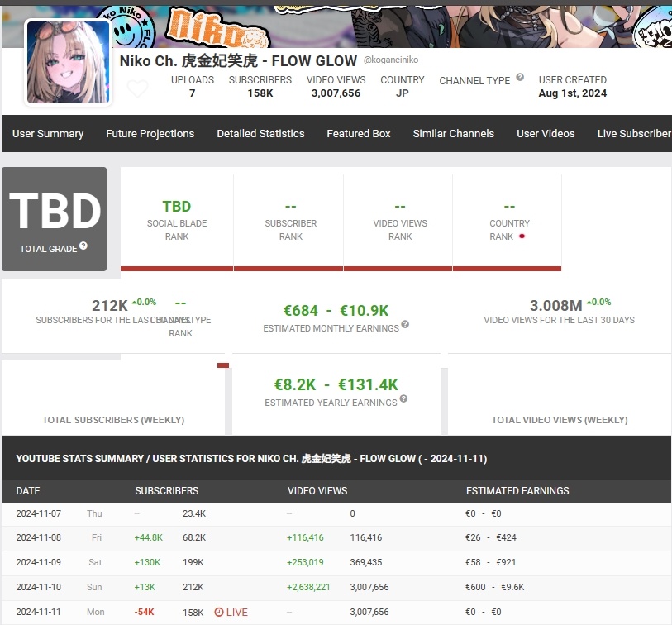Click the €600 - €9.6K earnings cell
The width and height of the screenshot is (672, 625).
(494, 587)
